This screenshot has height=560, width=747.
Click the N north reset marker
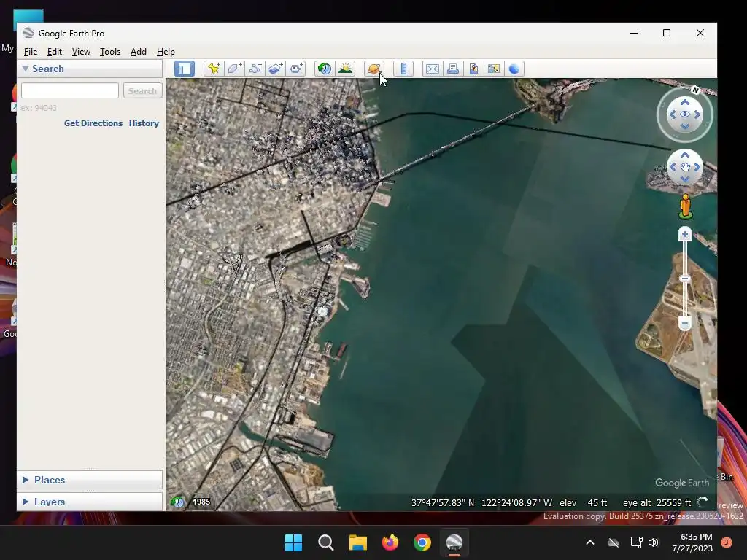tap(695, 90)
